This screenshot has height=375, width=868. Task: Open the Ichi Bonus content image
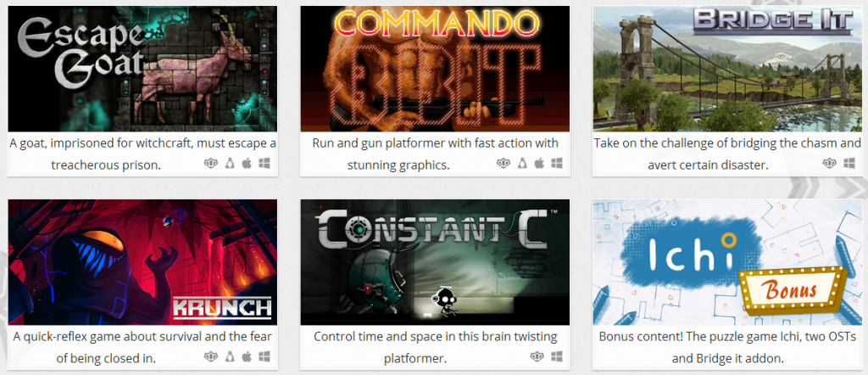[727, 262]
